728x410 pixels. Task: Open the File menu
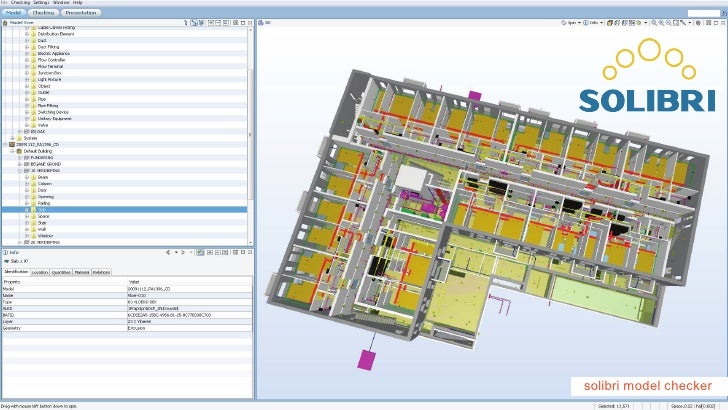coord(4,2)
